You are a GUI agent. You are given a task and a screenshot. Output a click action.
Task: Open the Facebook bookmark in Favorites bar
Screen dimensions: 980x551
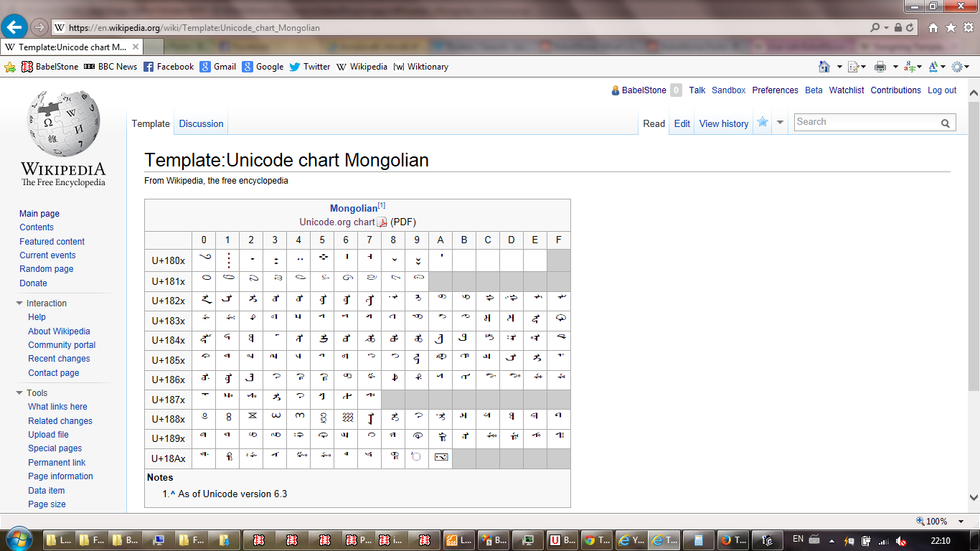(169, 67)
